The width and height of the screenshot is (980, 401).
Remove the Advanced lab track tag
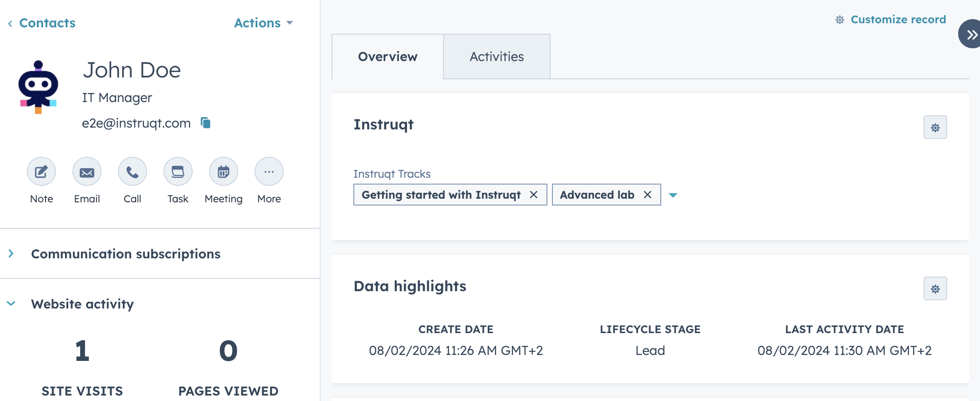(647, 195)
